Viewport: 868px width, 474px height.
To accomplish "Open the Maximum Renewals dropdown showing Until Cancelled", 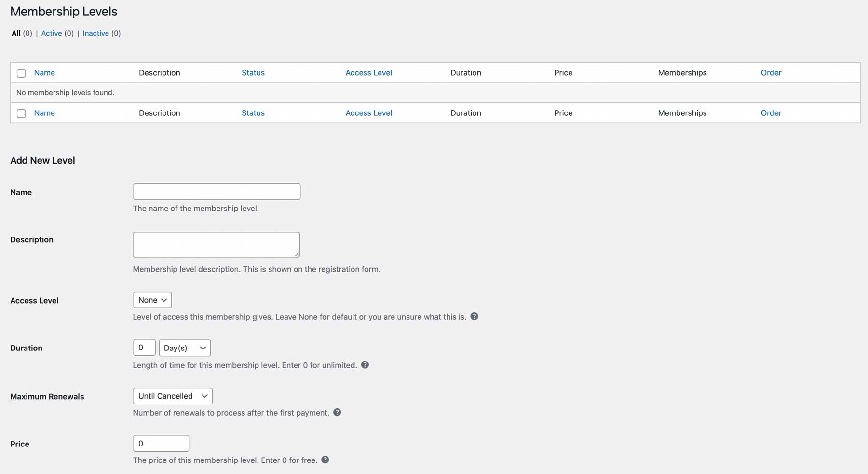I will coord(172,396).
